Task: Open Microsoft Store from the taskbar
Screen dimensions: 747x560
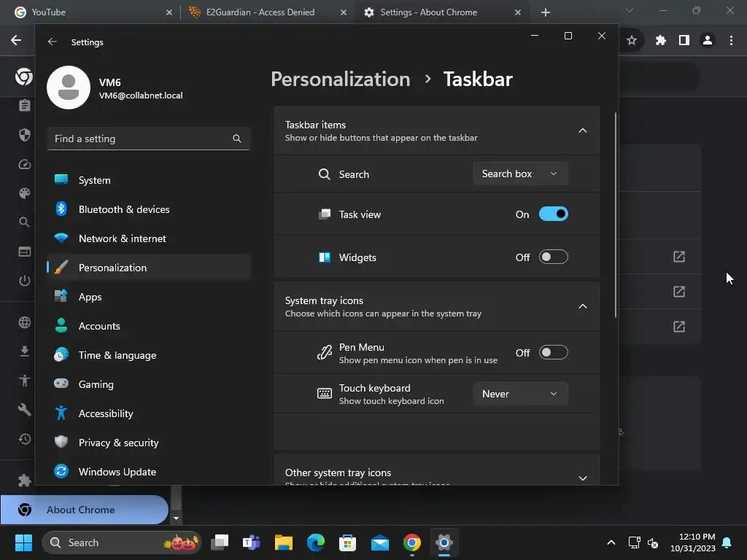Action: click(347, 542)
